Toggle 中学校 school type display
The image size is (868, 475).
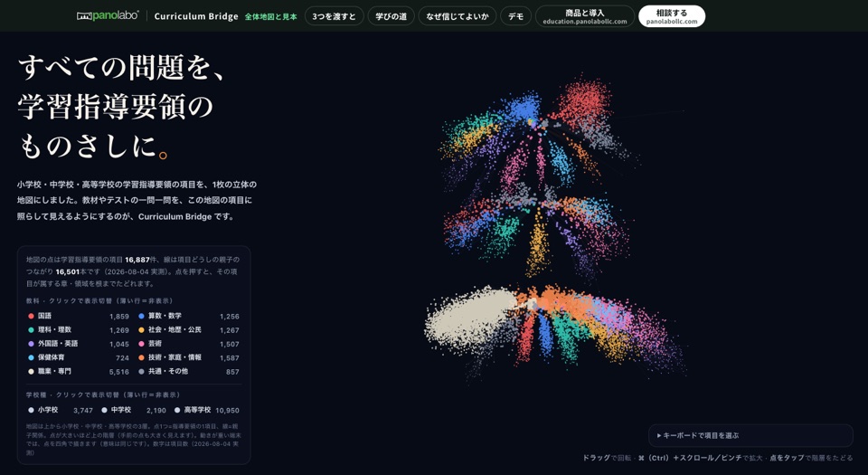[x=134, y=410]
